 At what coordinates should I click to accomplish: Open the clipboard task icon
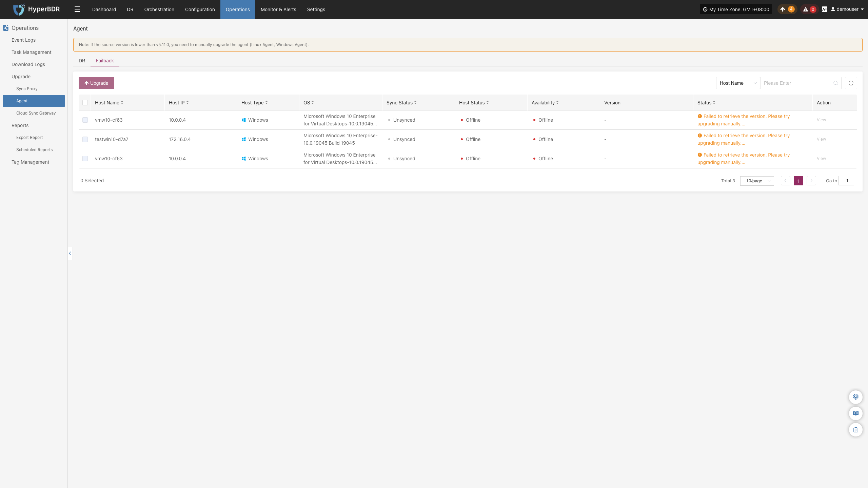[856, 430]
